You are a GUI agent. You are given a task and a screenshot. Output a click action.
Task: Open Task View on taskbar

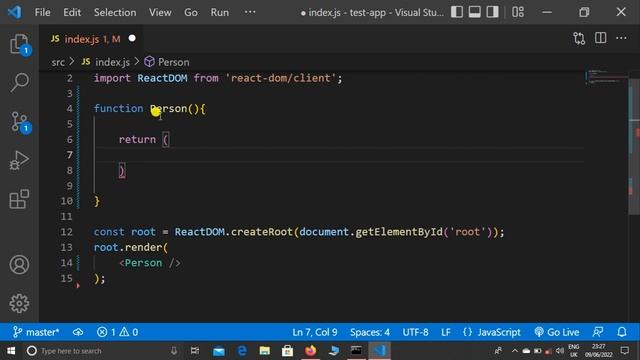coord(195,351)
